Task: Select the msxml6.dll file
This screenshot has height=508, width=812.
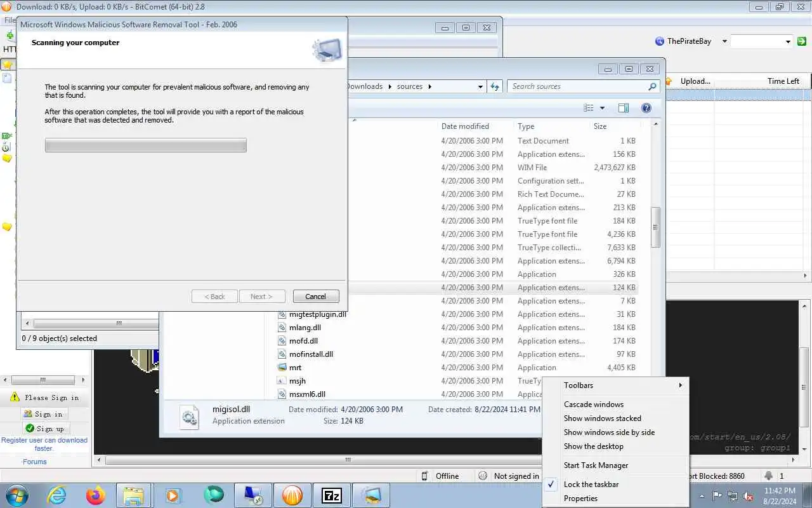Action: coord(307,394)
